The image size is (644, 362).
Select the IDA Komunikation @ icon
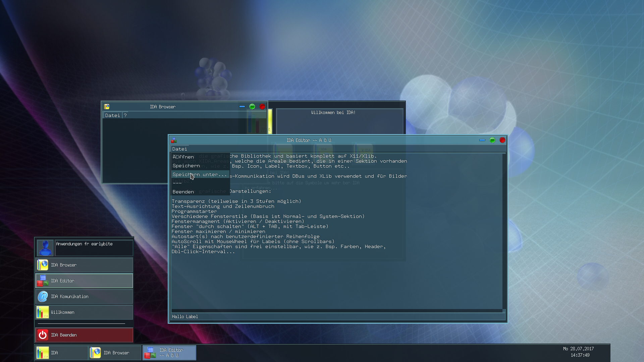42,296
